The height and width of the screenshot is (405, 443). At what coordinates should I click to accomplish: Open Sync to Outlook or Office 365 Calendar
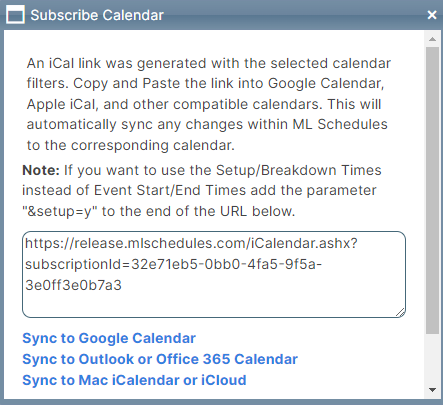click(x=160, y=359)
